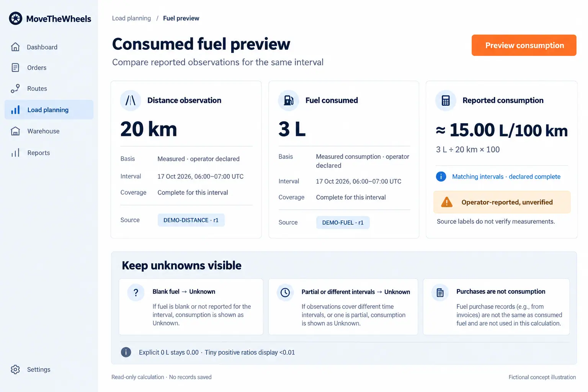
Task: Click the Warehouse building icon
Action: tap(15, 131)
